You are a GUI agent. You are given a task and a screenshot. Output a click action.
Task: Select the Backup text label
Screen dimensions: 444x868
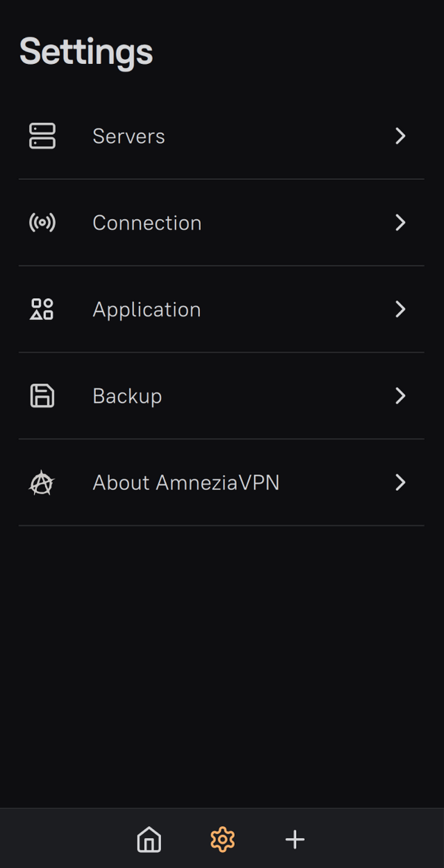point(127,396)
